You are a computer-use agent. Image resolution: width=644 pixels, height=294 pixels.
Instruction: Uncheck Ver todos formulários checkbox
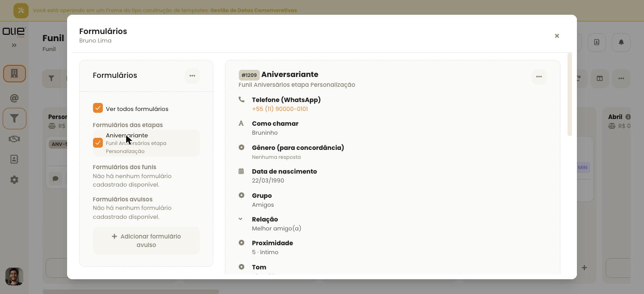point(98,108)
